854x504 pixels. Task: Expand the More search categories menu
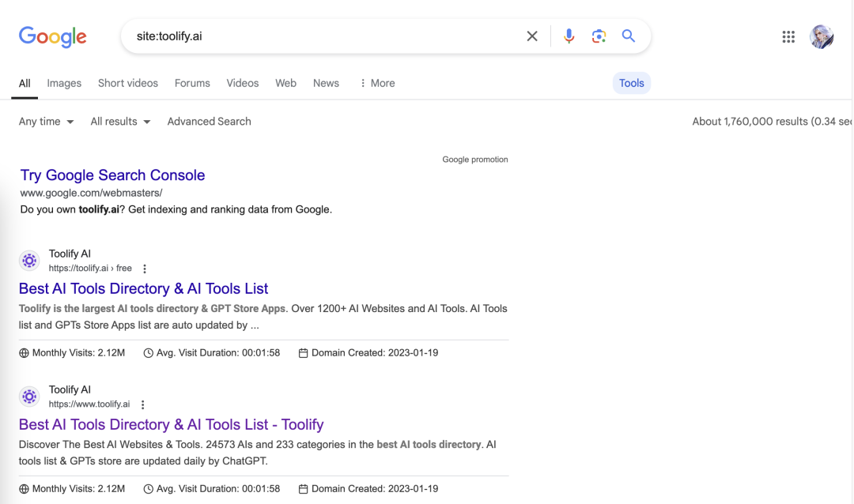pos(377,83)
